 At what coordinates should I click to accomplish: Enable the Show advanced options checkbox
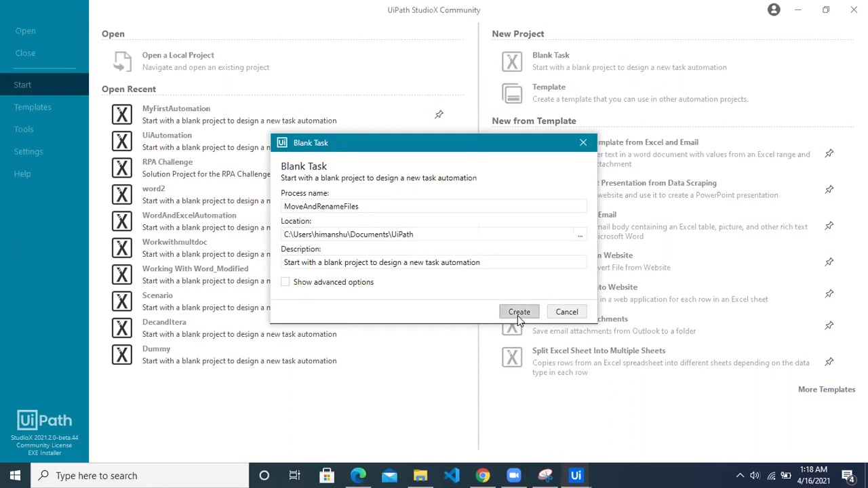pyautogui.click(x=285, y=282)
